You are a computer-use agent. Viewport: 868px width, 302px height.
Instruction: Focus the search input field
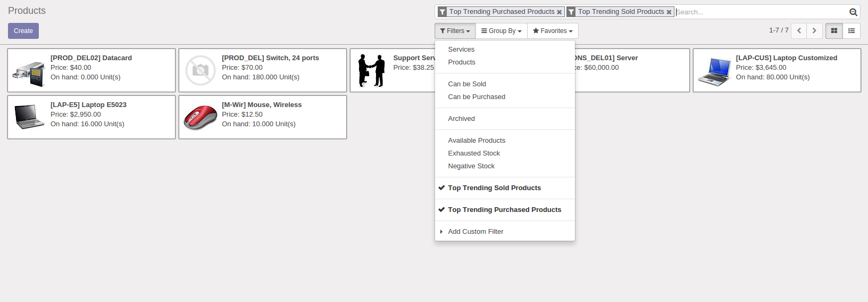(x=761, y=12)
